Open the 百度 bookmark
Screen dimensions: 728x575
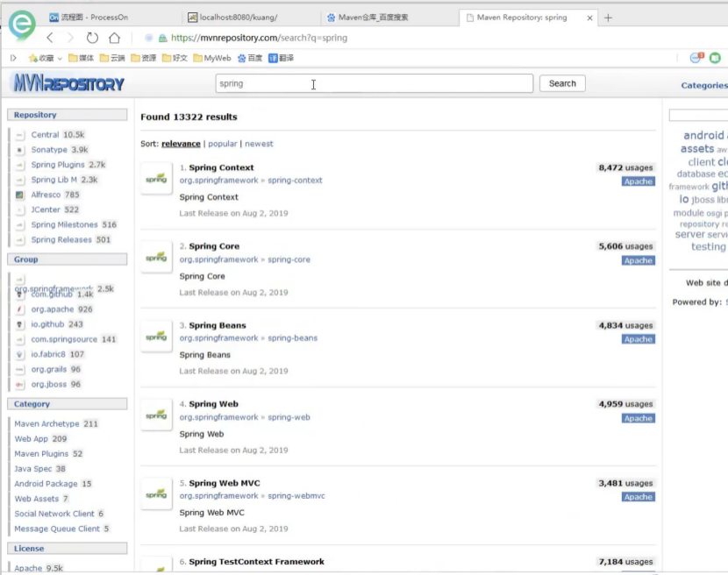coord(250,58)
